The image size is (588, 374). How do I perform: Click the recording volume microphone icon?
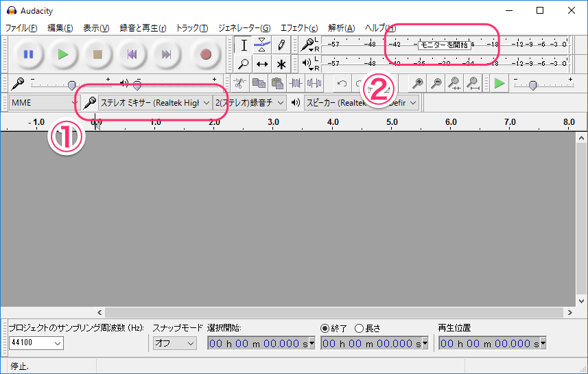[x=17, y=83]
